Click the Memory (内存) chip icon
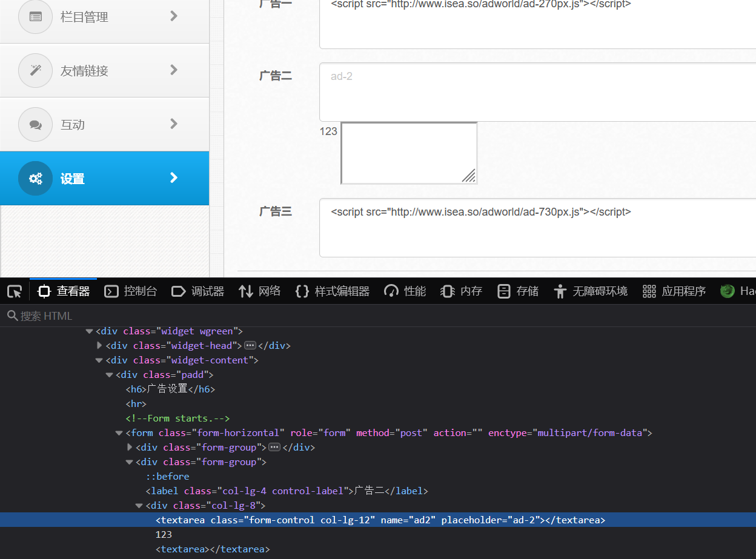The width and height of the screenshot is (756, 559). 448,291
